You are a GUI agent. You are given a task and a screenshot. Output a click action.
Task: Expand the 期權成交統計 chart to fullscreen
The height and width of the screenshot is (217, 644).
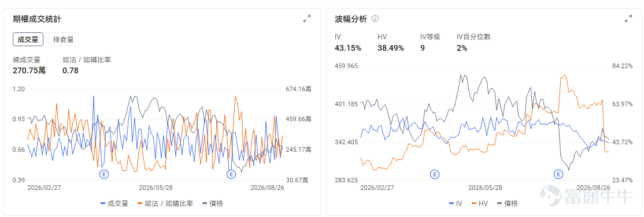[x=307, y=18]
